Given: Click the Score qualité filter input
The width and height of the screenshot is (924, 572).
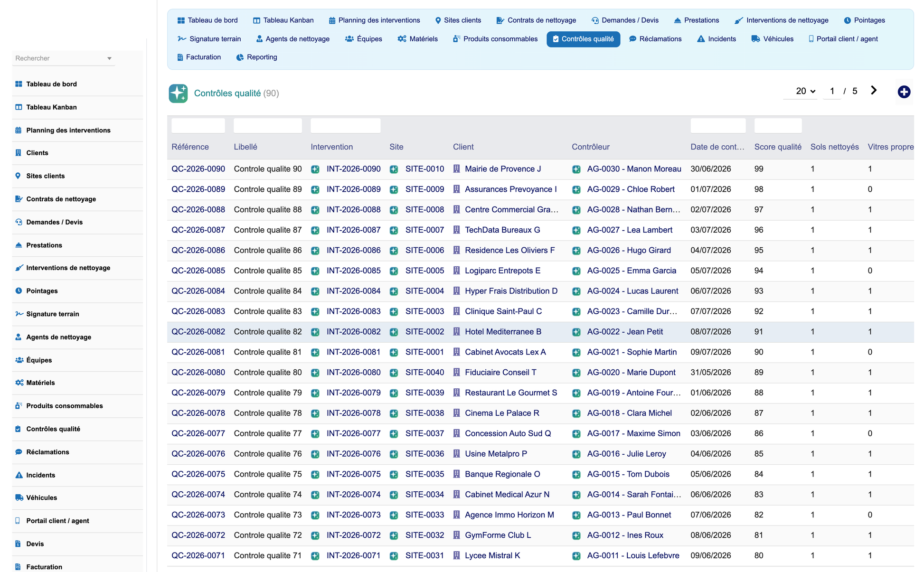Looking at the screenshot, I should (x=778, y=126).
